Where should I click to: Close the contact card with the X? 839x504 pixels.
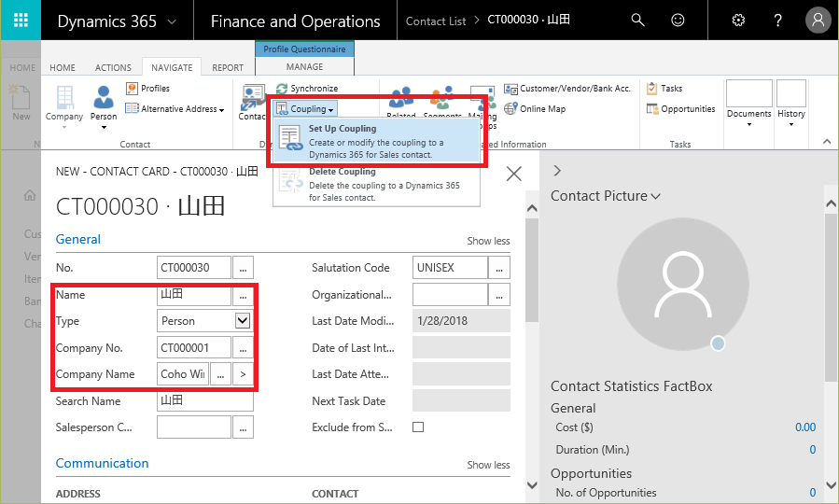click(x=513, y=174)
